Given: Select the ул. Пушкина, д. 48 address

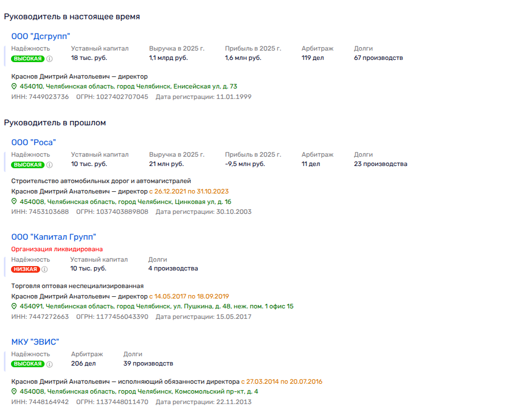Looking at the screenshot, I should 156,306.
